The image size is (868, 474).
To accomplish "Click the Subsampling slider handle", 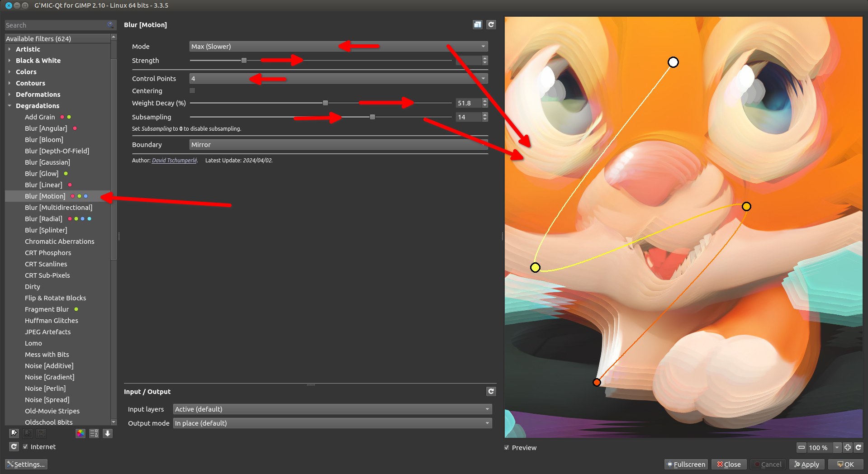I will tap(372, 117).
